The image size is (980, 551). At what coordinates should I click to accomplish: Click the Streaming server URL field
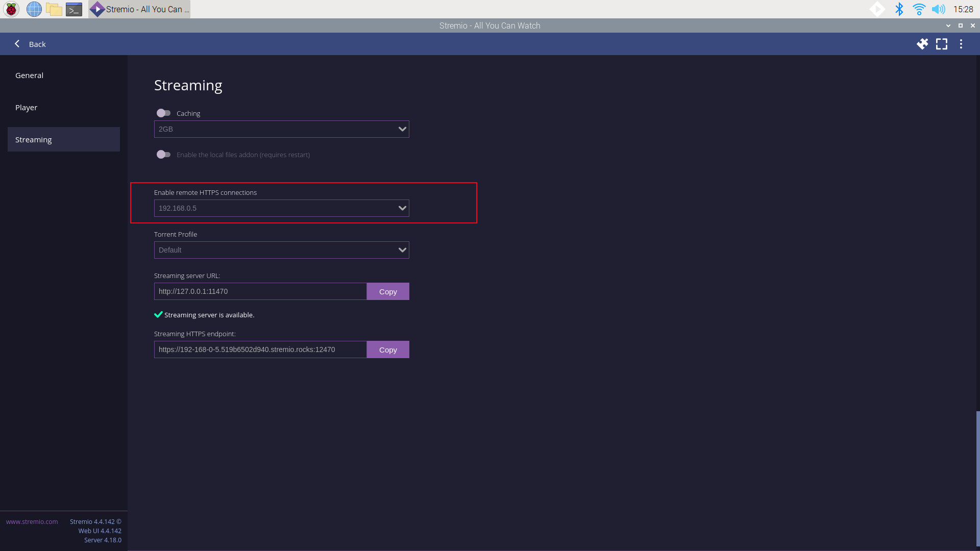260,291
